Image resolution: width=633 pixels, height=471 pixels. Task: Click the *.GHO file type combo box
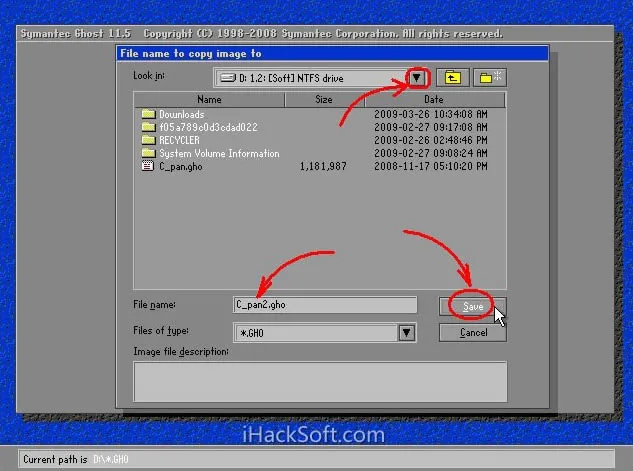(325, 333)
